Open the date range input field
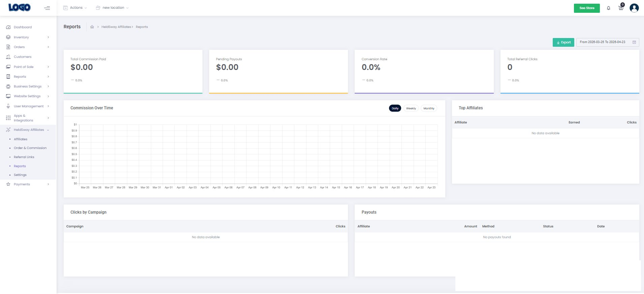Viewport: 644px width, 294px height. [608, 42]
